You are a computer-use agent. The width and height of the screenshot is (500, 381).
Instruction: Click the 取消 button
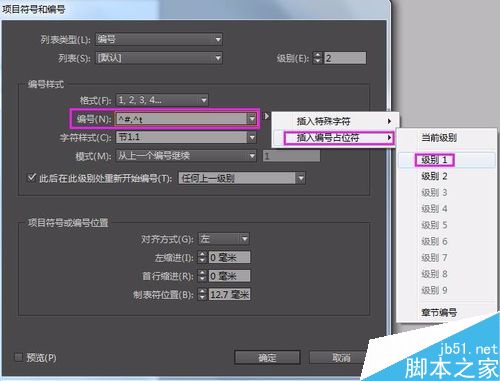click(x=338, y=358)
